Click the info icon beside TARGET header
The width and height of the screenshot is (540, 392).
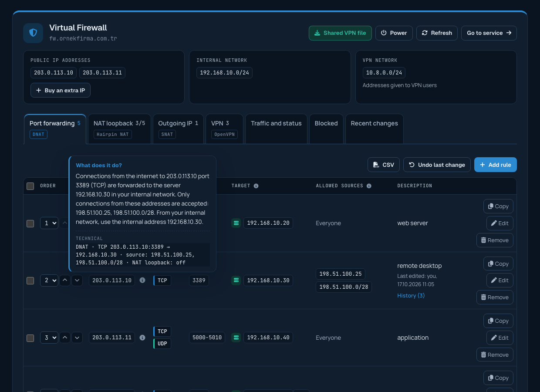[x=256, y=186]
